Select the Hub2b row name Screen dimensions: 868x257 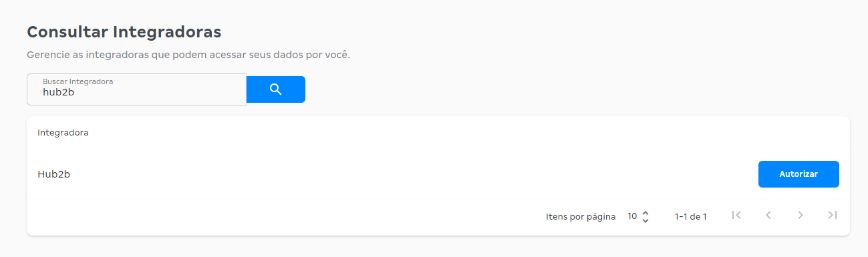coord(53,174)
